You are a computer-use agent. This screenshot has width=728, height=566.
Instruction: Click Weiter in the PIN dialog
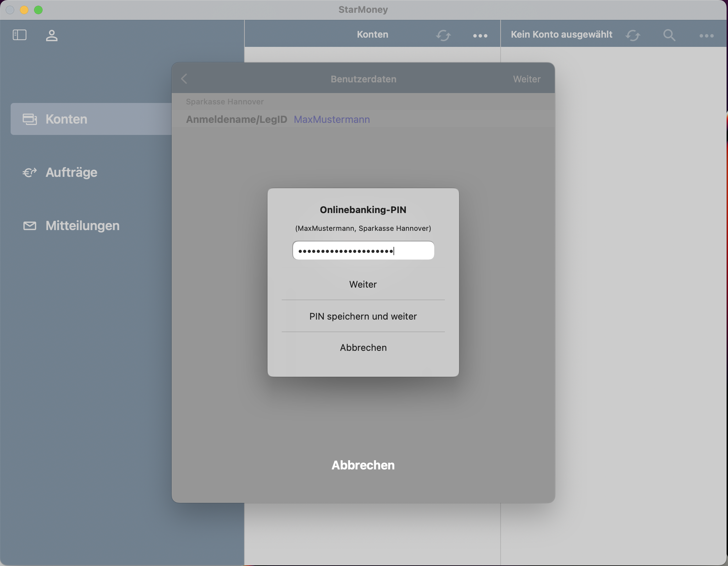click(x=363, y=284)
